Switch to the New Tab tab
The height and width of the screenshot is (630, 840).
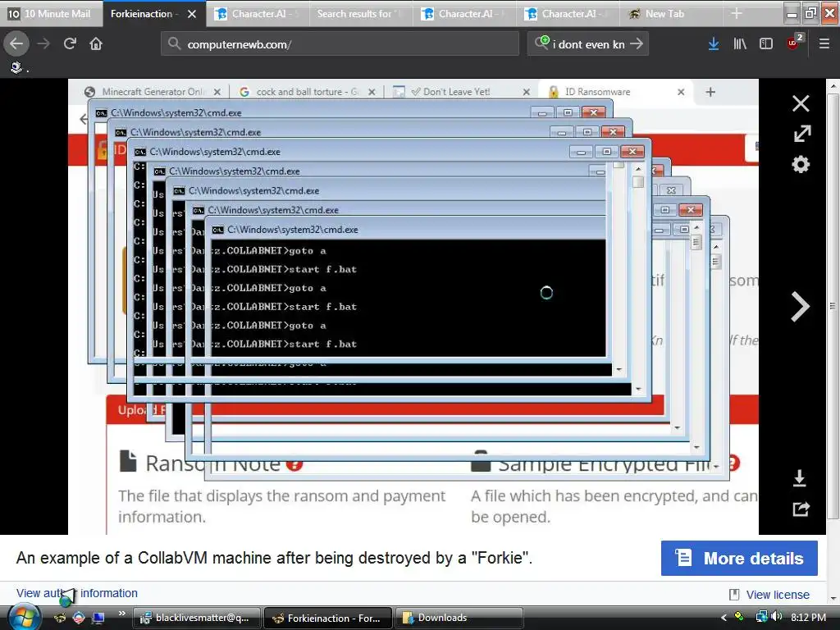tap(671, 14)
